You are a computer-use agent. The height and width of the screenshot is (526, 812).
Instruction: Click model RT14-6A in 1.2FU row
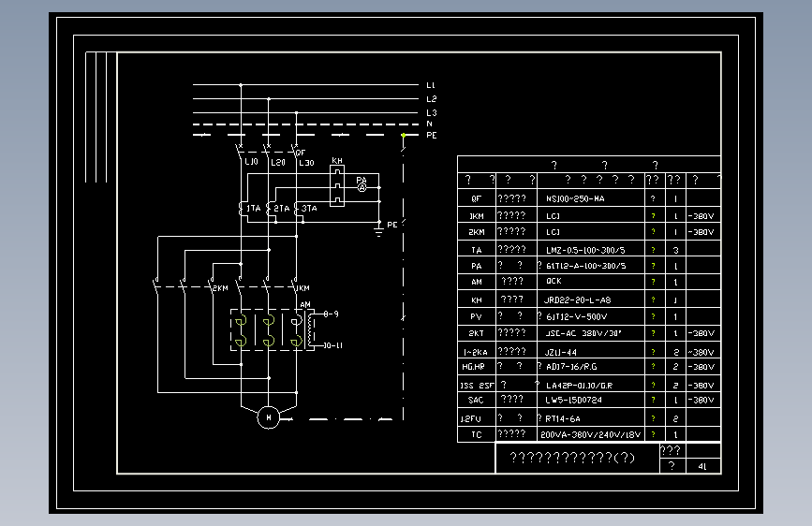click(562, 418)
